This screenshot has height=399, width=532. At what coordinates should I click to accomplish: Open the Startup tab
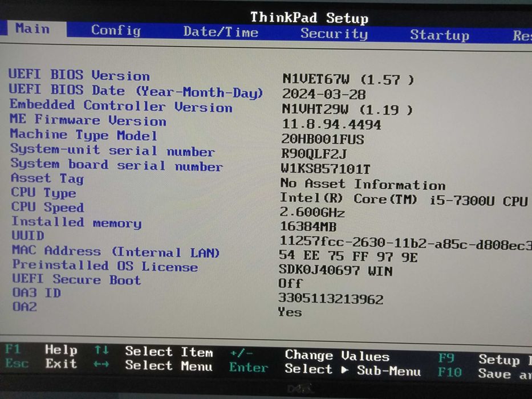pos(440,35)
